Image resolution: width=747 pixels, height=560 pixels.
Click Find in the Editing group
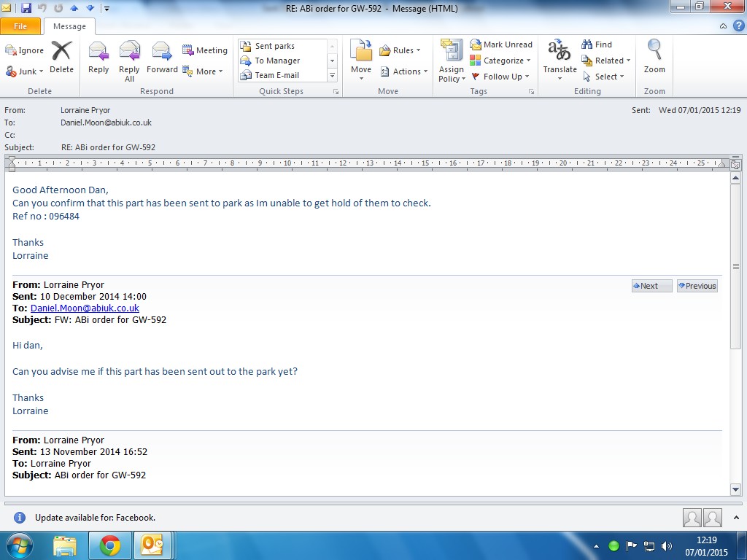pos(597,44)
